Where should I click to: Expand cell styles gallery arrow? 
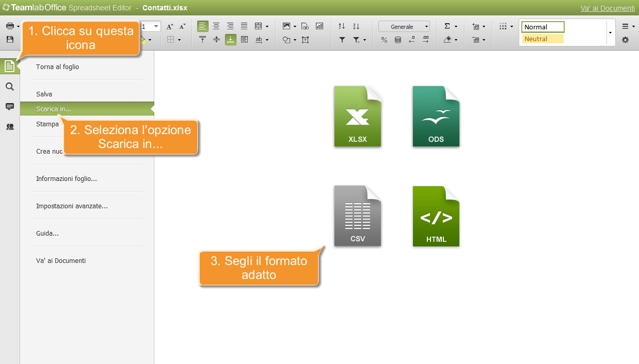click(x=610, y=33)
